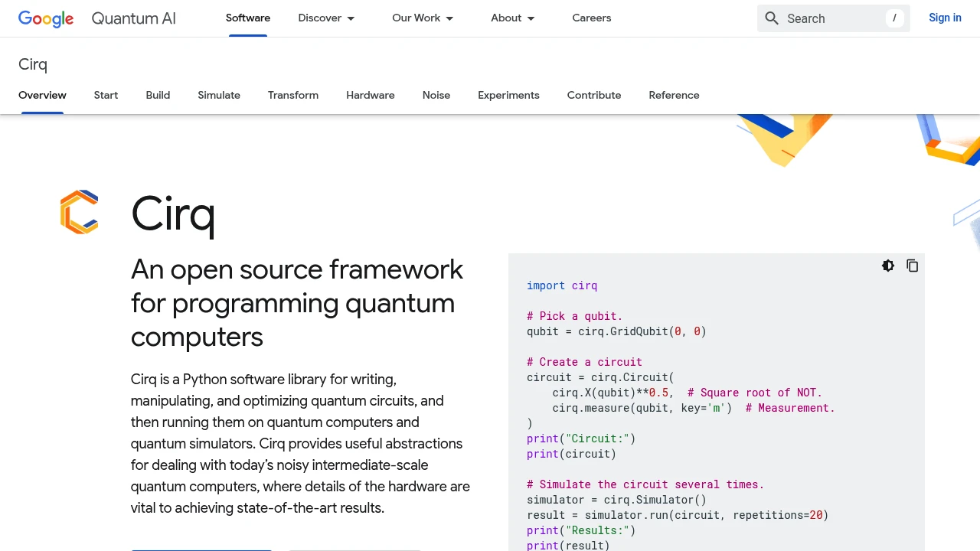Open the Our Work dropdown
This screenshot has width=980, height=551.
click(x=422, y=18)
